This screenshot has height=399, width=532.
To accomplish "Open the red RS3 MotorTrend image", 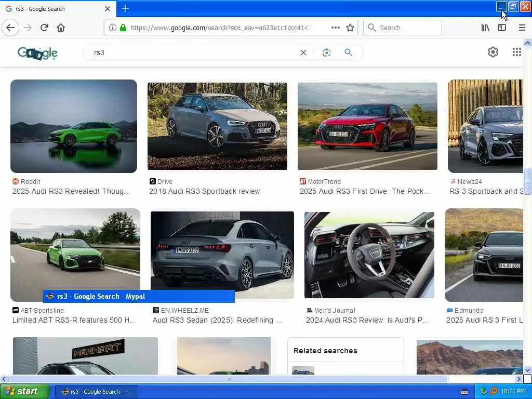I will [x=367, y=126].
